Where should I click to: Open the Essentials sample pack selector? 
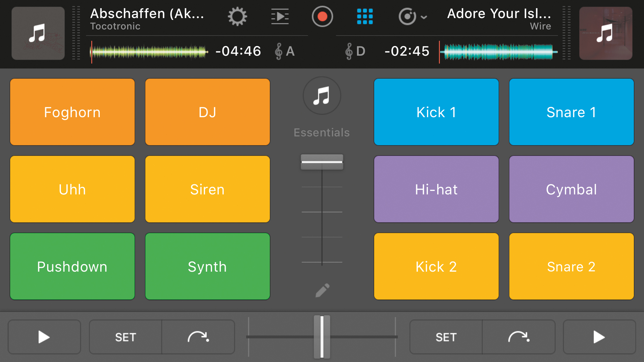(322, 96)
